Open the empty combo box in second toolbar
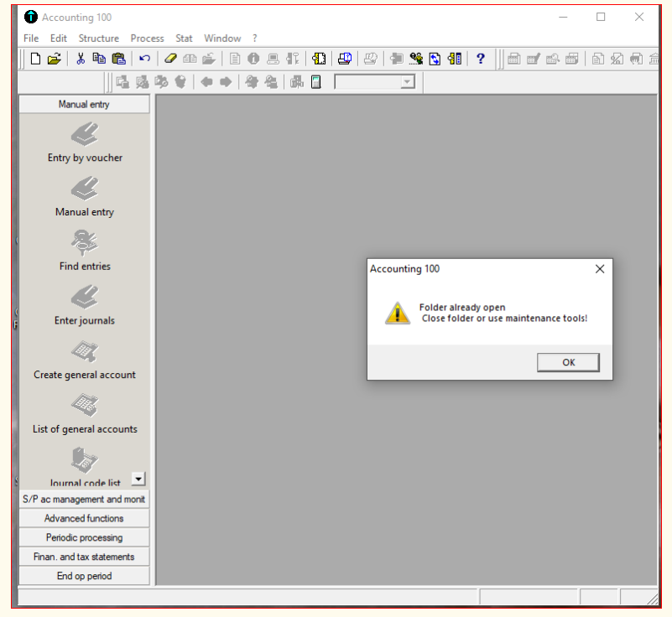Image resolution: width=672 pixels, height=617 pixels. 375,82
